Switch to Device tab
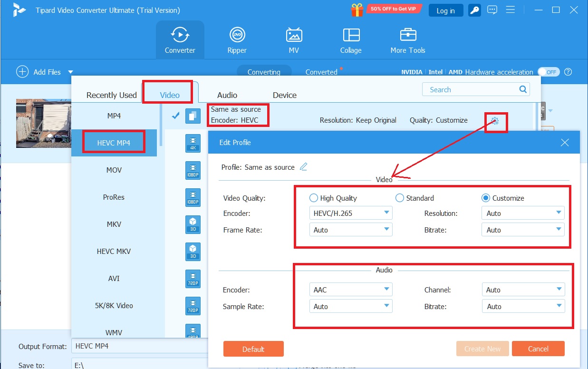Screen dimensions: 588x369 (x=285, y=95)
